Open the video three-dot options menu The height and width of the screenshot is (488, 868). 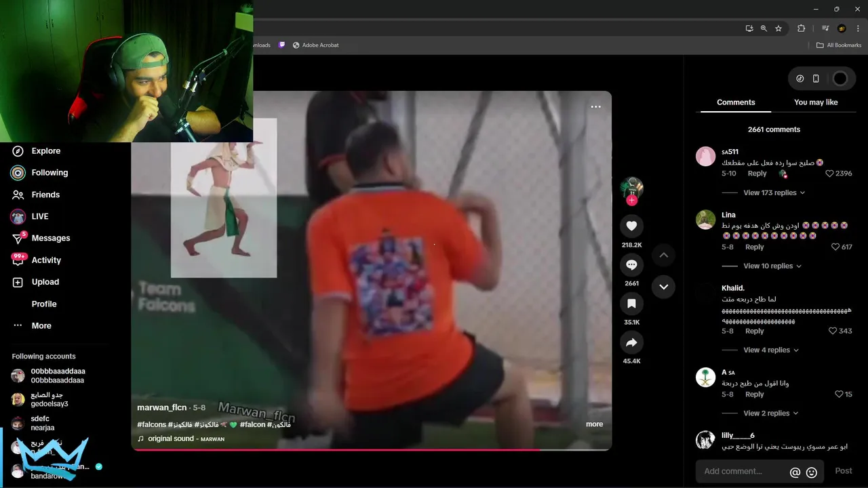coord(595,107)
